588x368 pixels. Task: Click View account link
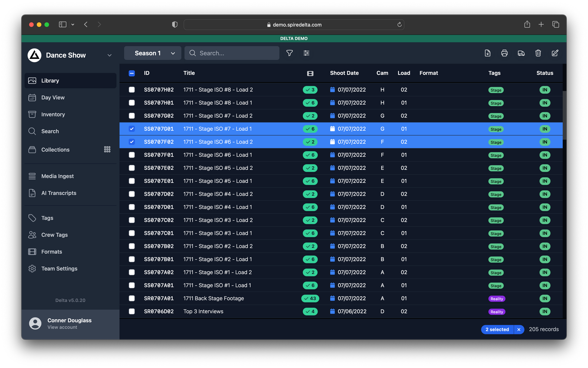(x=62, y=327)
